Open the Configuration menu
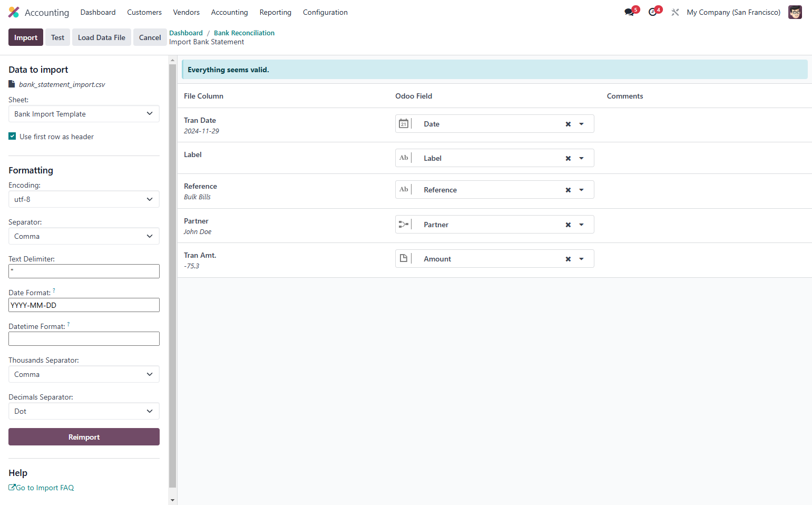Image resolution: width=812 pixels, height=505 pixels. 325,12
